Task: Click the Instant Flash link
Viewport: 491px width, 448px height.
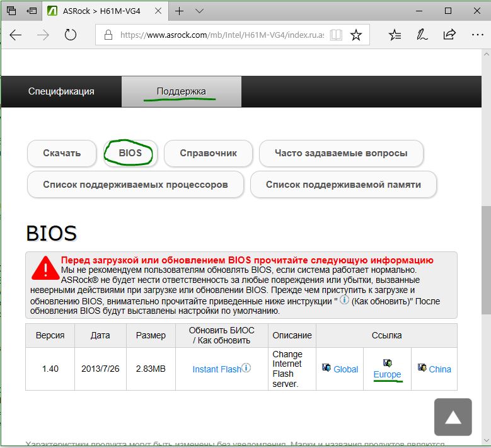Action: click(217, 369)
